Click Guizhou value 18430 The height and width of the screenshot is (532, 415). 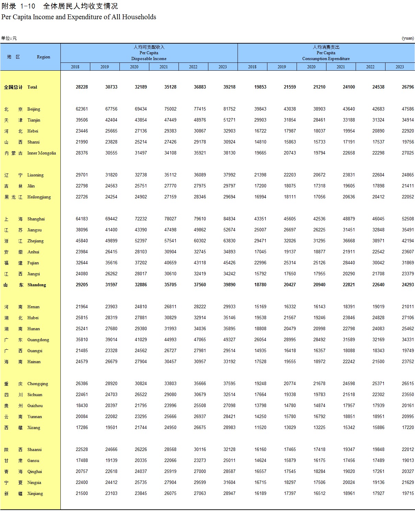[x=82, y=406]
